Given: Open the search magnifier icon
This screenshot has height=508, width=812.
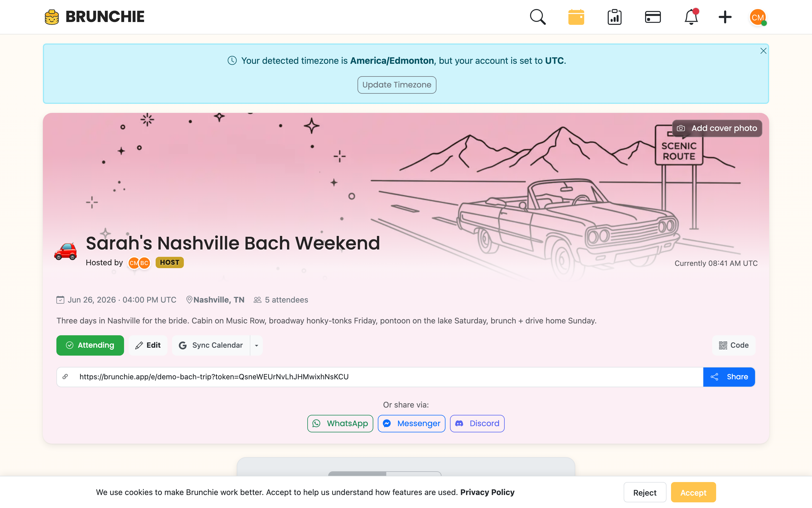Looking at the screenshot, I should pyautogui.click(x=538, y=17).
